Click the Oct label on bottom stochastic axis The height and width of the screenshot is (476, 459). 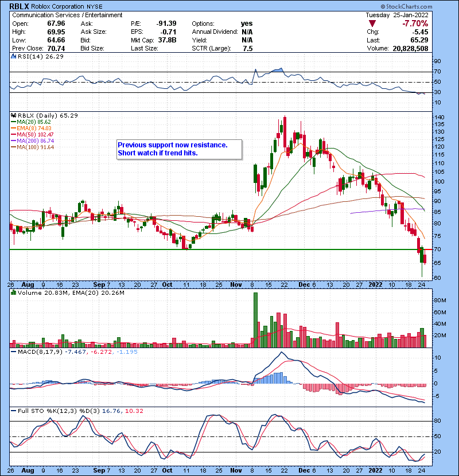[x=167, y=470]
